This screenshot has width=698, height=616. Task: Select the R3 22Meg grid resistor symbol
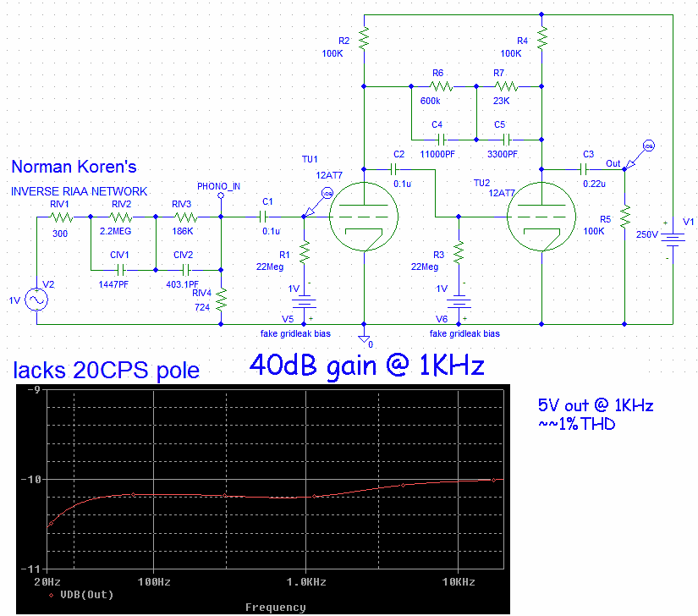pyautogui.click(x=459, y=252)
